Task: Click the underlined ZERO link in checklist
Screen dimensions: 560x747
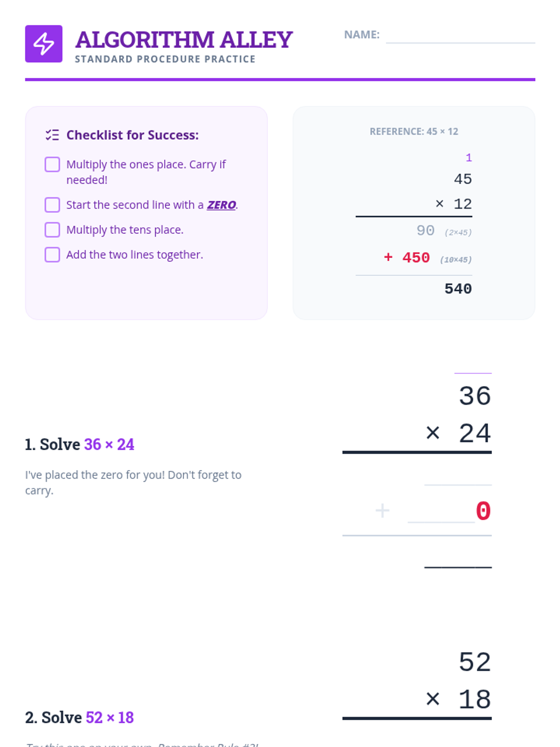Action: [221, 205]
